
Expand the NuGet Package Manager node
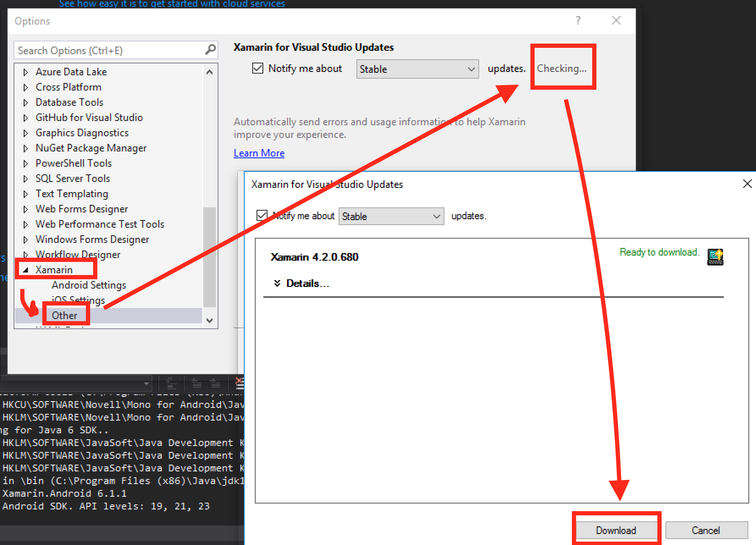[x=26, y=148]
